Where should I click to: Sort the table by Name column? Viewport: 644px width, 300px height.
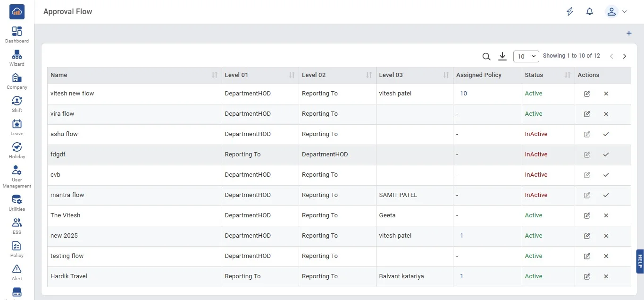pyautogui.click(x=215, y=75)
